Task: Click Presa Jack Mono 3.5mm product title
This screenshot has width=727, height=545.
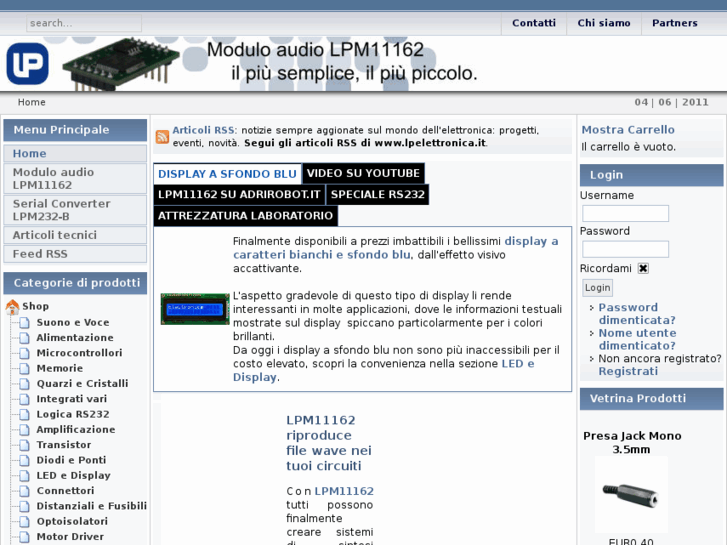Action: pyautogui.click(x=631, y=442)
